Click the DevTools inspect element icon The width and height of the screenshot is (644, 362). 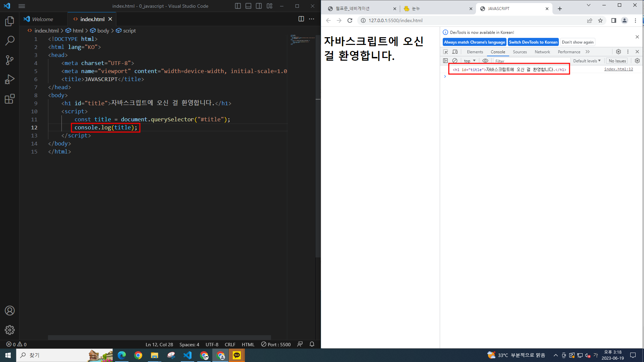(445, 52)
